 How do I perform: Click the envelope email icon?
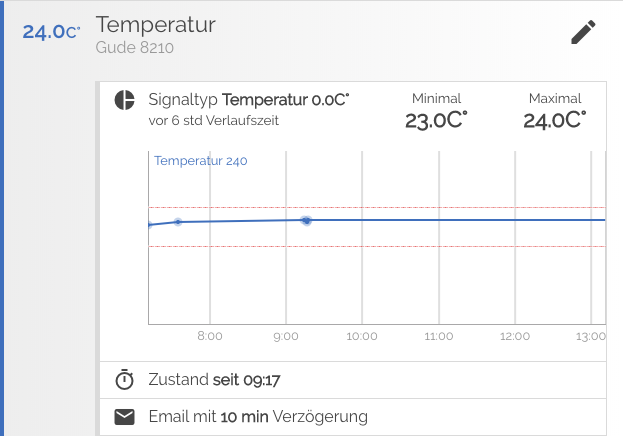click(124, 416)
